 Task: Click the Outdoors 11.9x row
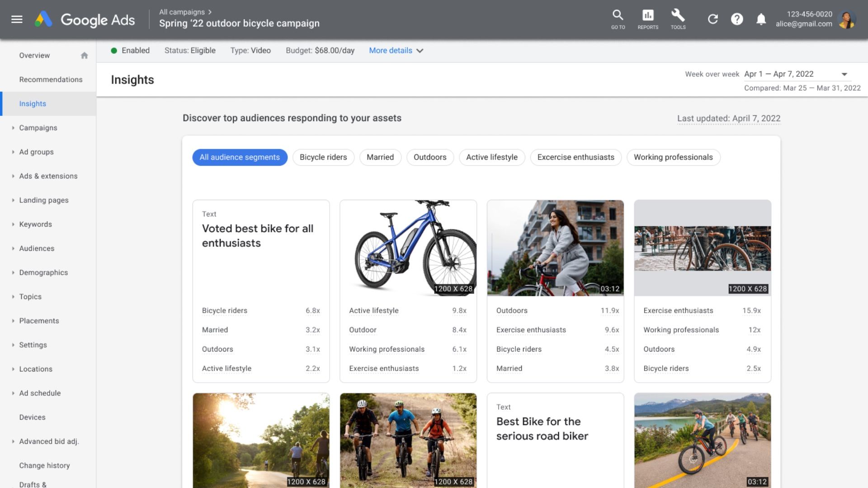(x=557, y=311)
